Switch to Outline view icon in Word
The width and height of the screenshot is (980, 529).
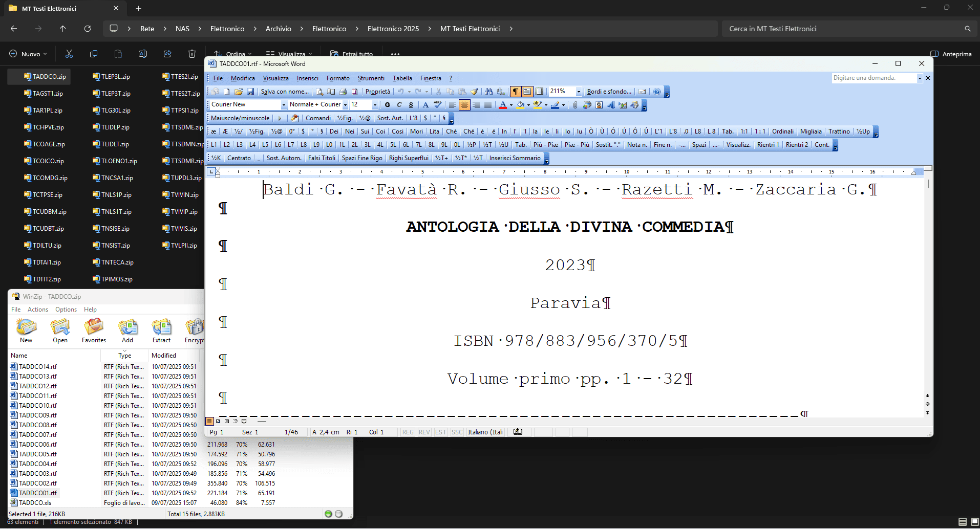[x=236, y=421]
